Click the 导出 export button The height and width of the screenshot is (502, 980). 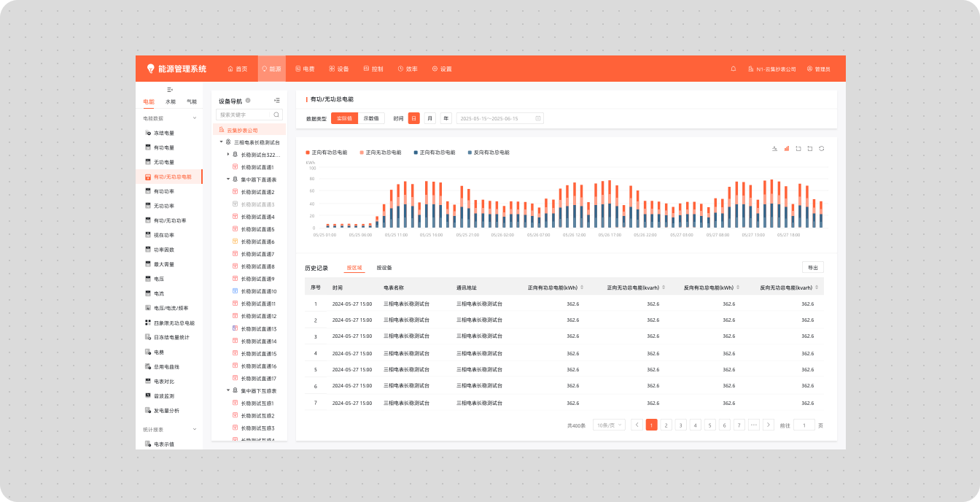(812, 268)
